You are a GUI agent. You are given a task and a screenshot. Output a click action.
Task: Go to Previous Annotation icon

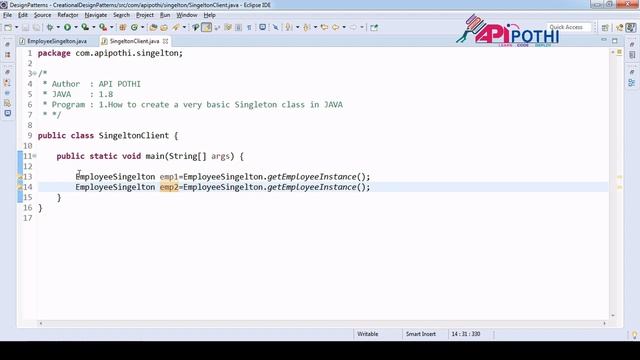(306, 27)
